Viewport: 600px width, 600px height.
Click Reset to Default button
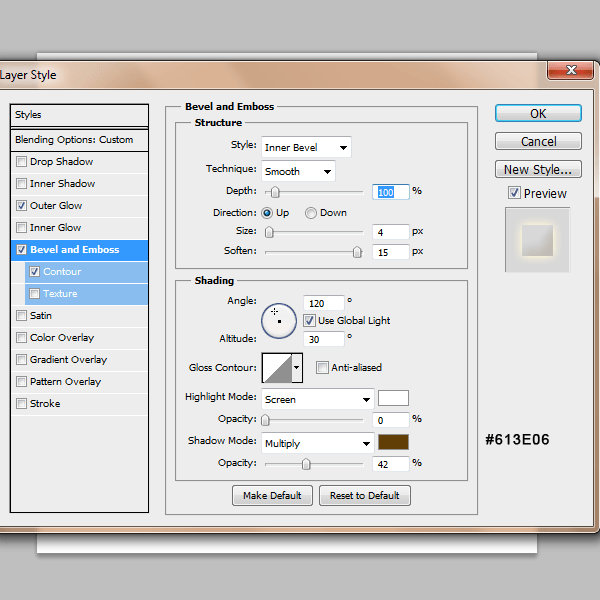(x=365, y=496)
